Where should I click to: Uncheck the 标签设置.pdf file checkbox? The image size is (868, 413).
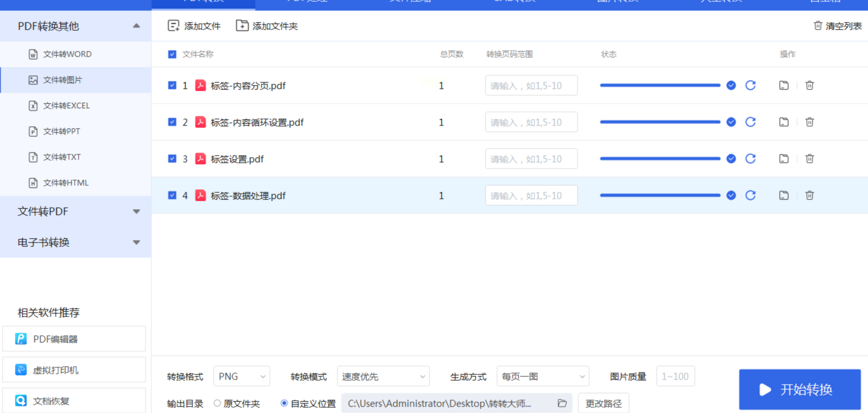pos(172,159)
